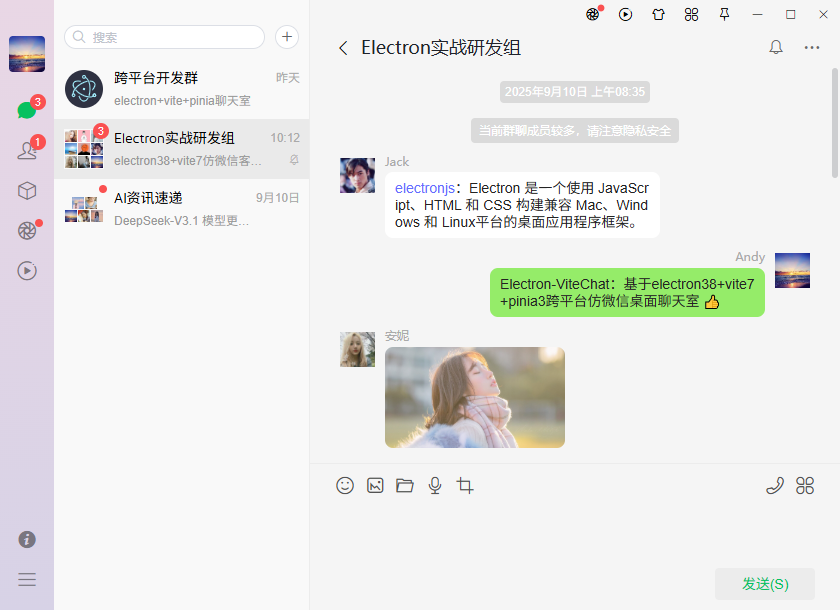The height and width of the screenshot is (610, 840).
Task: Click the 发送(S) send button
Action: (x=764, y=583)
